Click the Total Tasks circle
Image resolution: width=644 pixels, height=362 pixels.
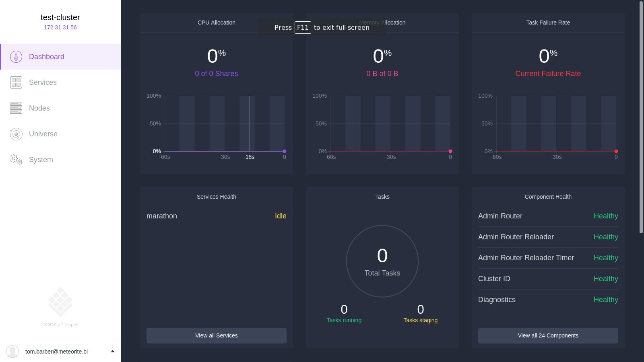(382, 261)
